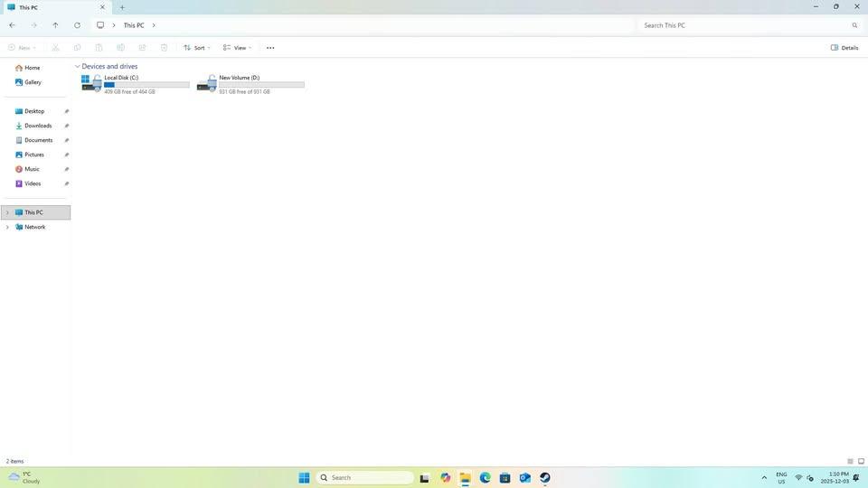Toggle the Details pane button
Image resolution: width=868 pixels, height=488 pixels.
click(x=844, y=48)
